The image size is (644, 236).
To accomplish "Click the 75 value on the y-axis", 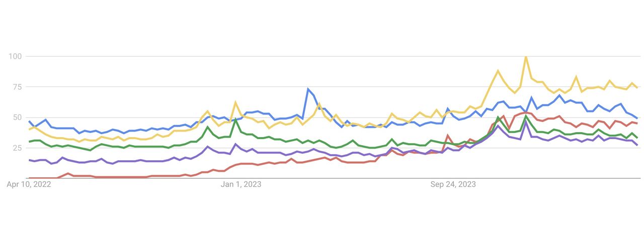I will [x=17, y=87].
